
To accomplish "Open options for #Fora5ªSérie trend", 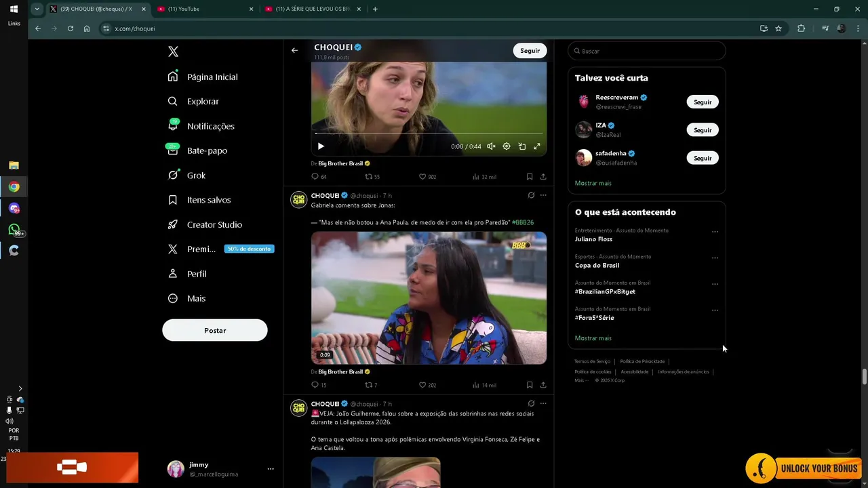I will (x=715, y=310).
